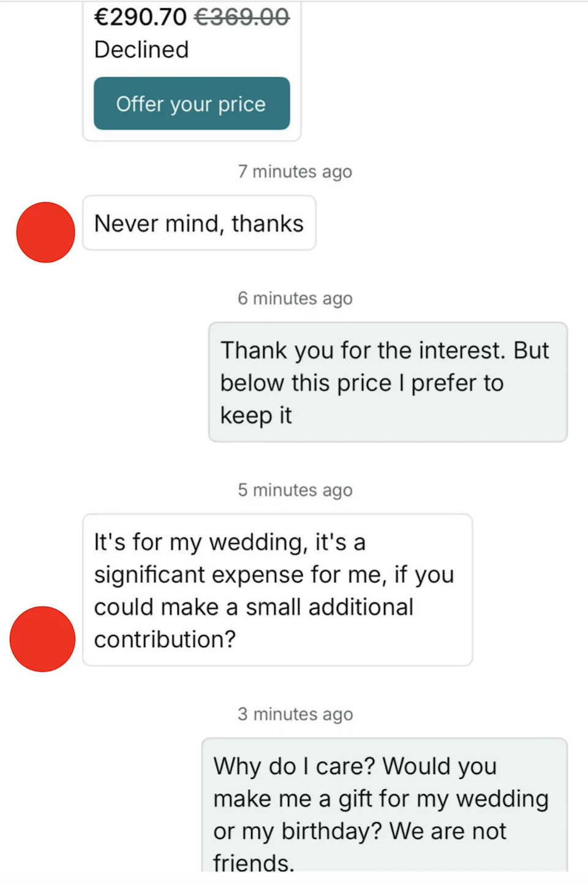Select the "3 minutes ago" timestamp
This screenshot has width=588, height=885.
[295, 715]
